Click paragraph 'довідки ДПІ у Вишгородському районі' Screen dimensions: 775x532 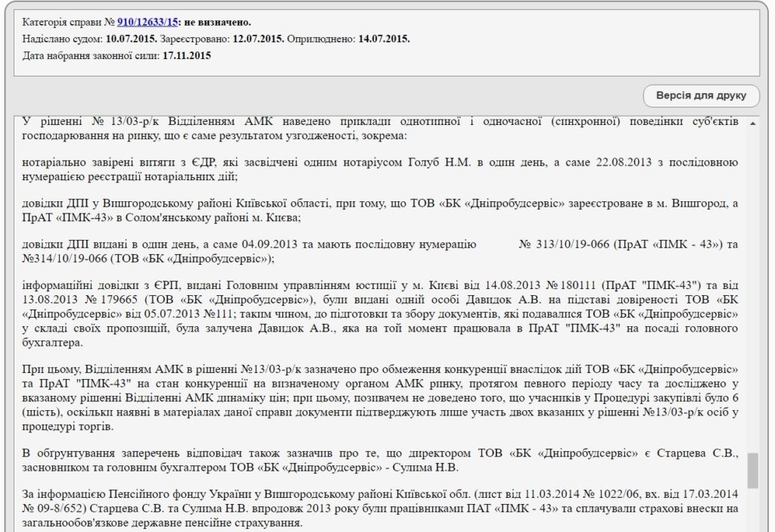coord(378,210)
